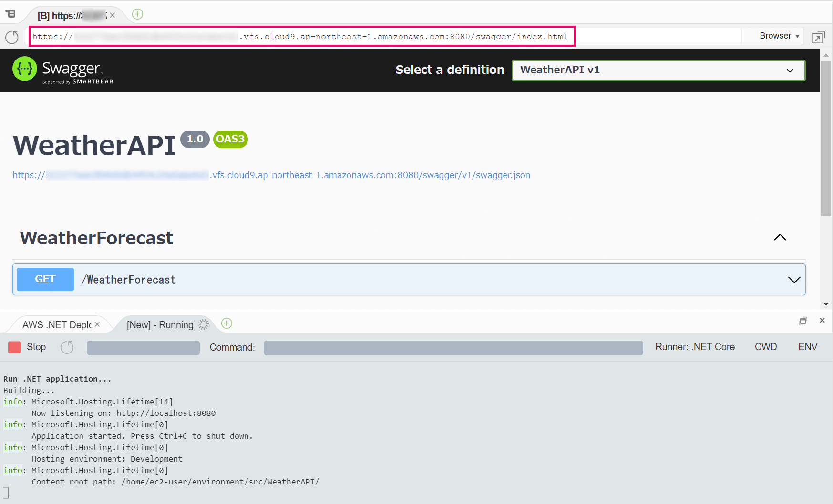The image size is (833, 504).
Task: Restart the runner using the circular refresh icon
Action: 67,347
